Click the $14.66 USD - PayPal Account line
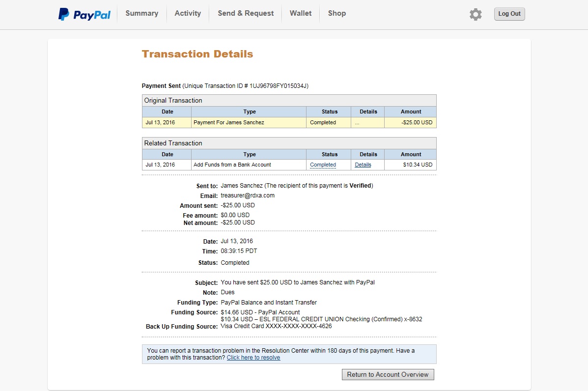Screen dimensions: 588x391 260,312
